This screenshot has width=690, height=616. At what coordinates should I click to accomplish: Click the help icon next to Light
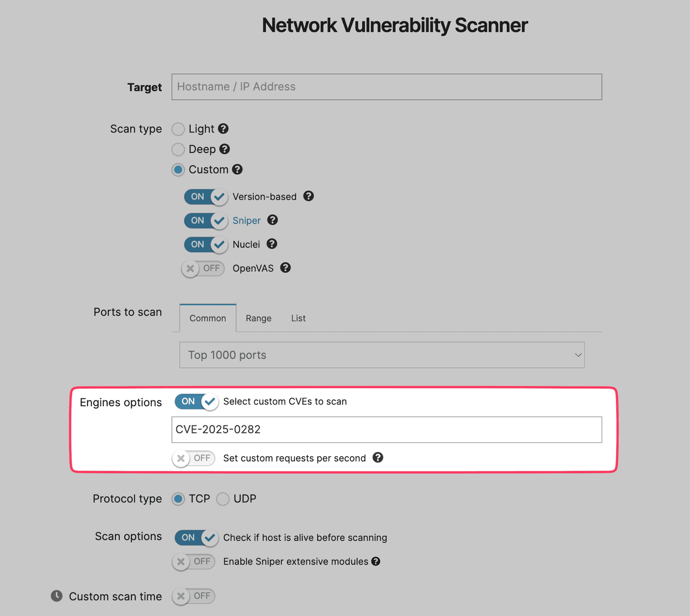223,129
